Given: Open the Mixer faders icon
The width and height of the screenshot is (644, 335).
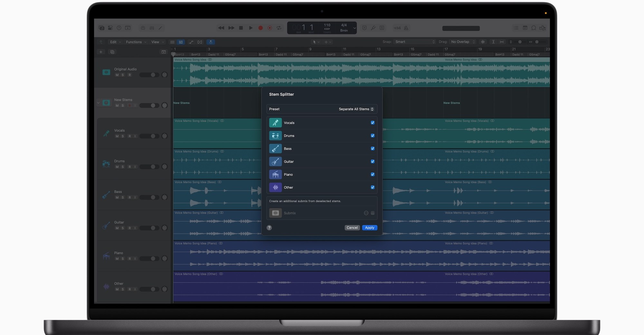Looking at the screenshot, I should (152, 28).
